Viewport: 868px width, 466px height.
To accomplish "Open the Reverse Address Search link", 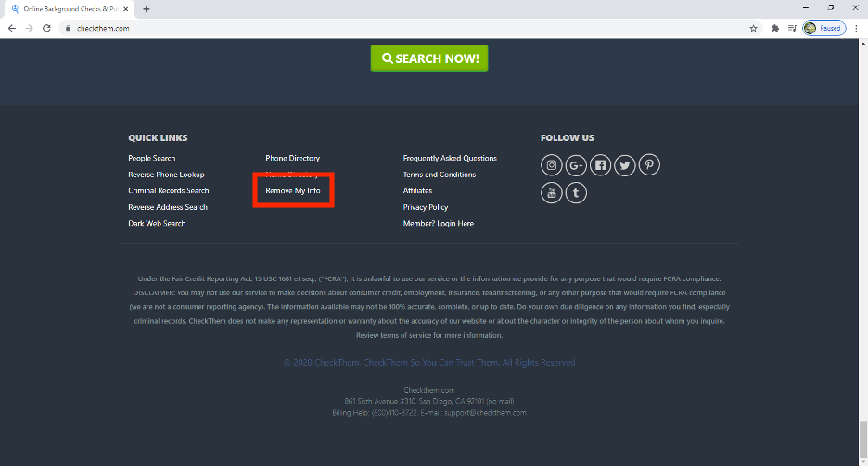I will [x=168, y=207].
